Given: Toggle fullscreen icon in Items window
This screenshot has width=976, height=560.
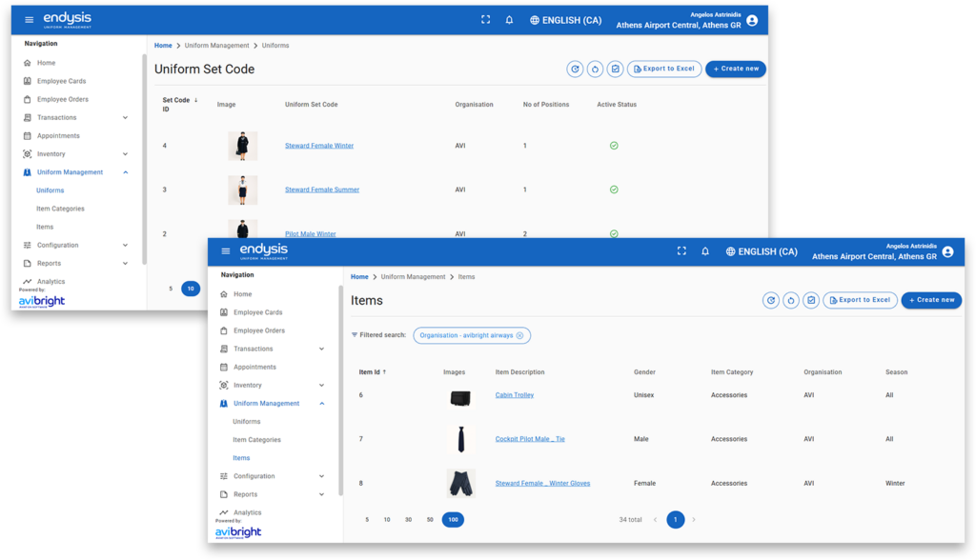Looking at the screenshot, I should pos(681,250).
